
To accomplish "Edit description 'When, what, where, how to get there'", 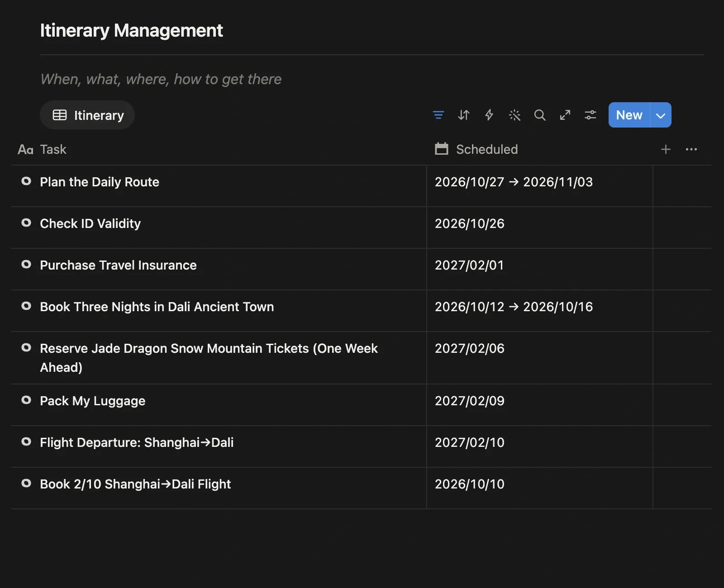I will 161,79.
